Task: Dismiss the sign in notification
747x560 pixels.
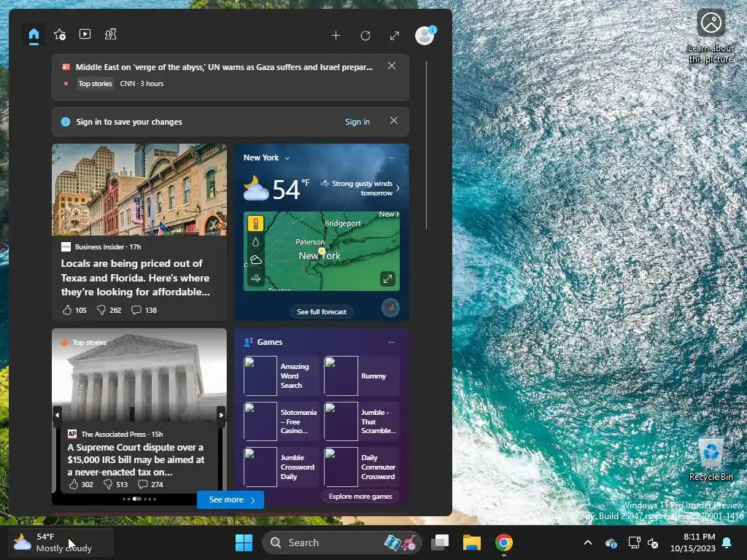Action: (393, 121)
